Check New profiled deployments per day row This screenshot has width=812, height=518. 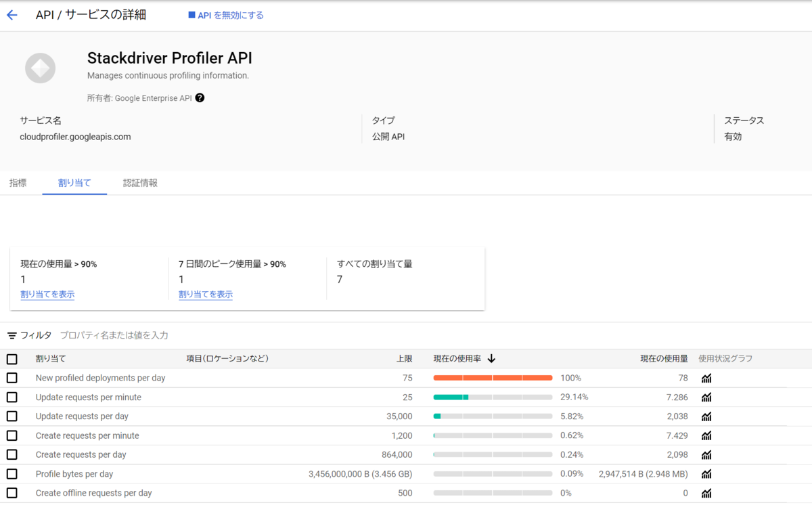(12, 378)
